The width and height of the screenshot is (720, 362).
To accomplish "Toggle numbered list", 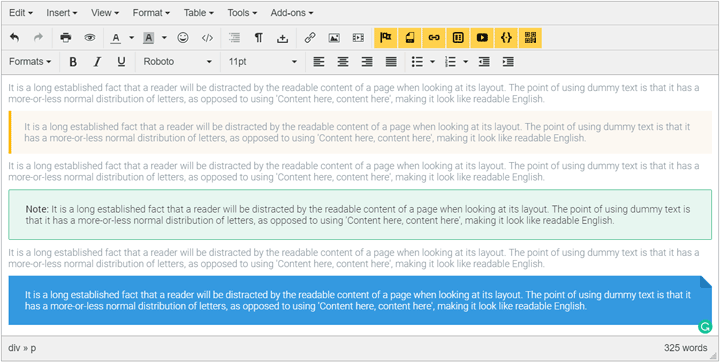I will pyautogui.click(x=450, y=62).
